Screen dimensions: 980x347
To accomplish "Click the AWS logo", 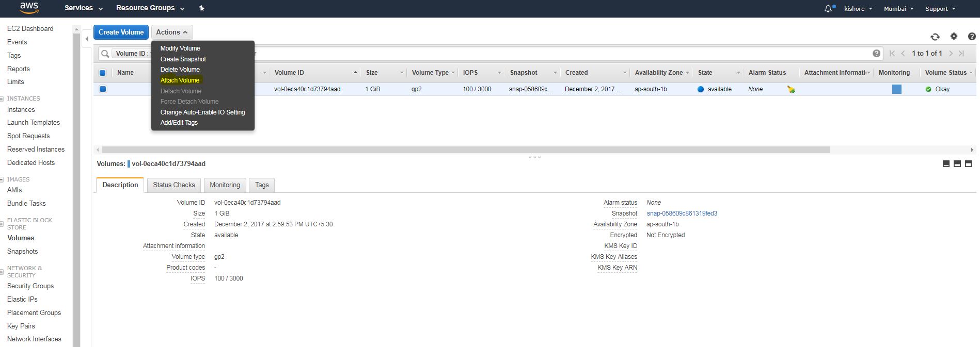I will [x=29, y=8].
